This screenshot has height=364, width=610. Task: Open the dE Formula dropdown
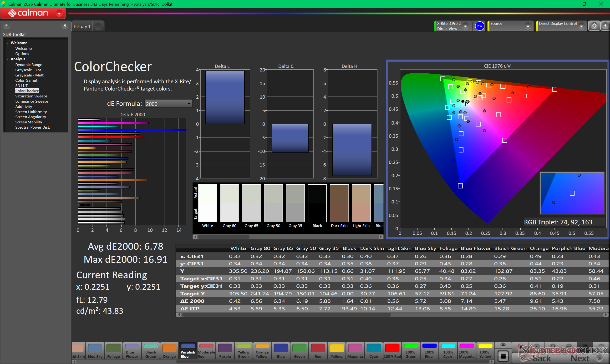point(168,104)
